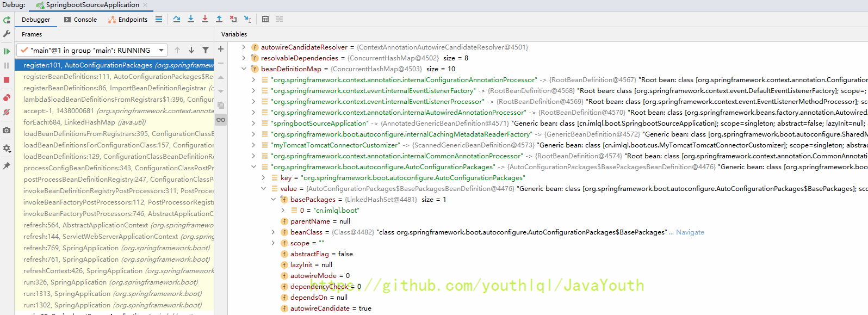
Task: Open the thread selector dropdown
Action: 161,50
